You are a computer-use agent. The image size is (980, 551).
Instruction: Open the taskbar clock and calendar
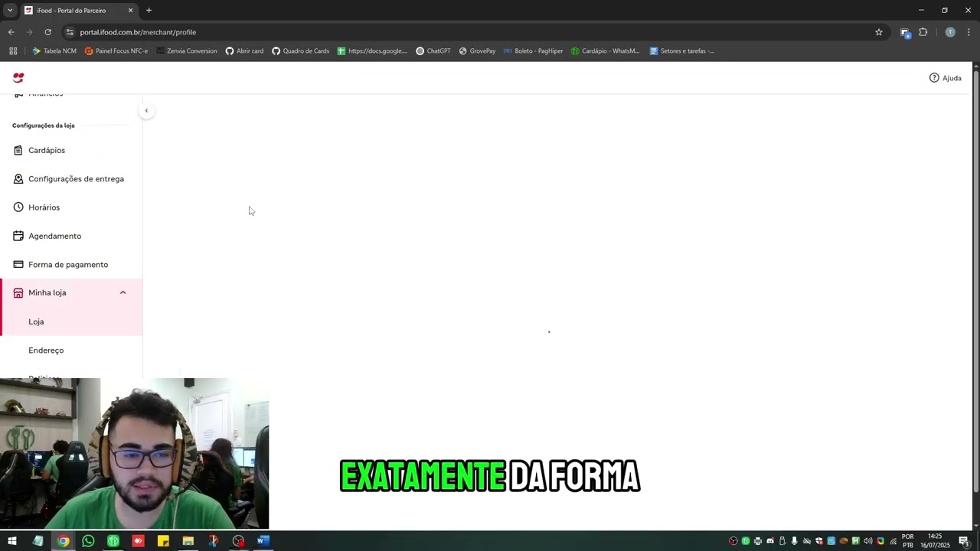935,541
